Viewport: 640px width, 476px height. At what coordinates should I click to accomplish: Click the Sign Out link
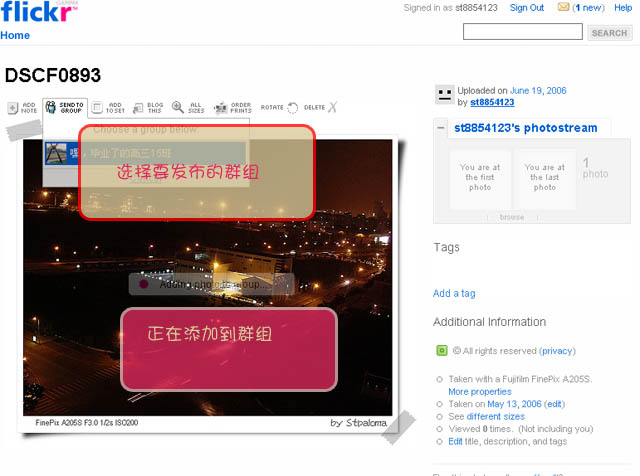pos(527,8)
